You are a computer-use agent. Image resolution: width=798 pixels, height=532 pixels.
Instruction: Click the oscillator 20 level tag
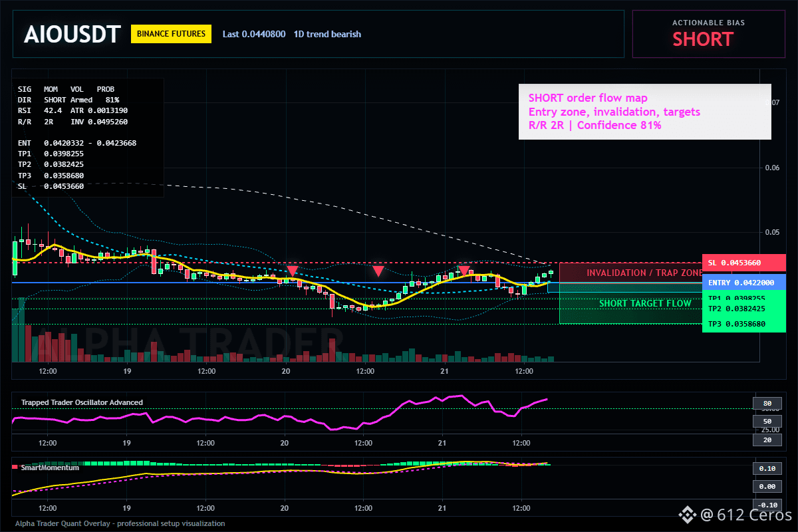(x=767, y=440)
